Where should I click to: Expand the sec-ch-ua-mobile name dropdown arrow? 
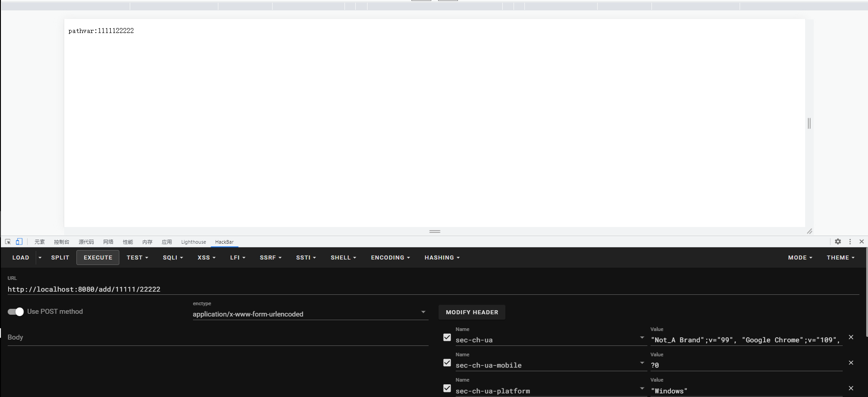click(x=642, y=363)
